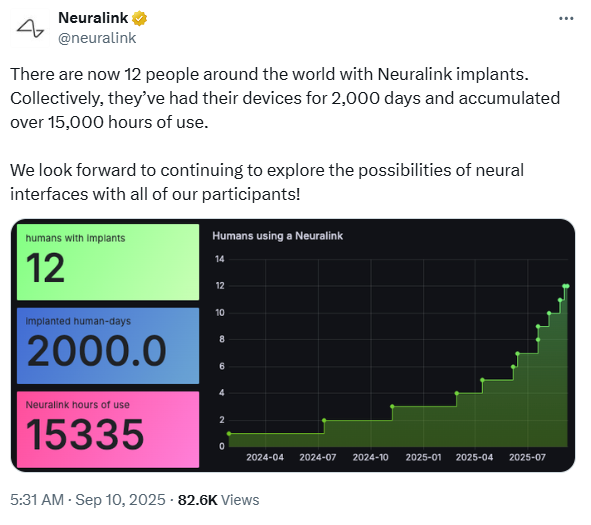Open the post timestamp 5:31 AM Sep 10, 2025
The image size is (591, 525).
pyautogui.click(x=88, y=500)
